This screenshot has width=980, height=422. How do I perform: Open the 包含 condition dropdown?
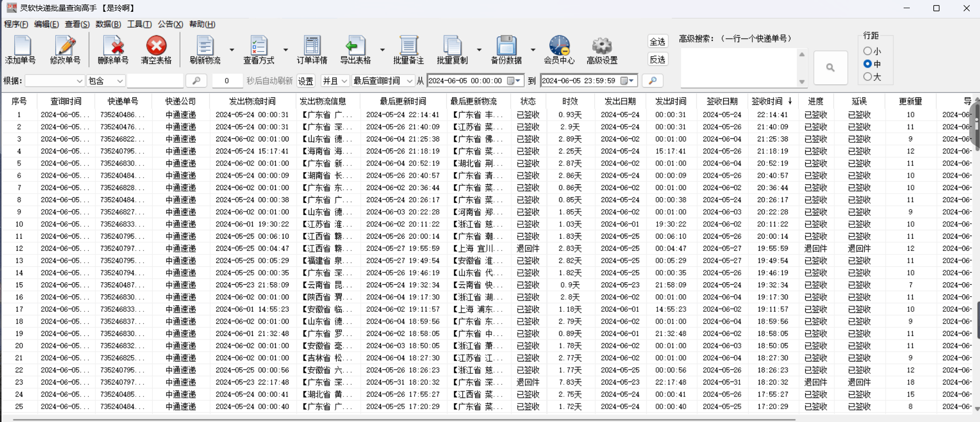[x=106, y=81]
